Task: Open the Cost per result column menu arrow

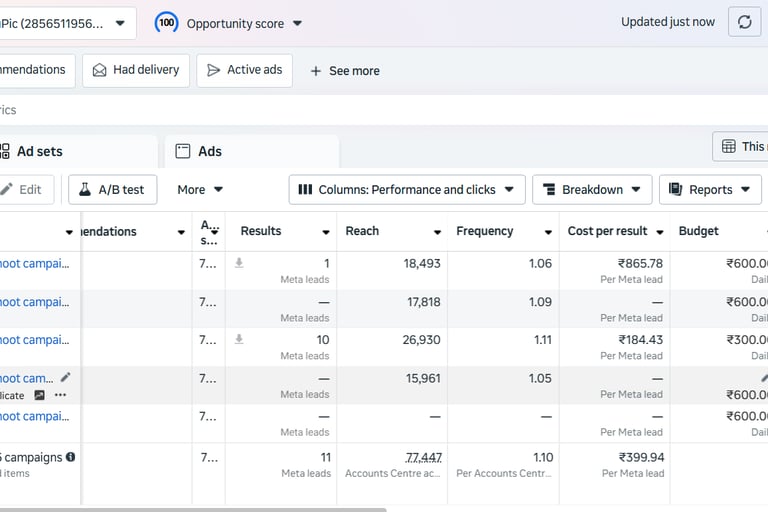Action: [x=660, y=232]
